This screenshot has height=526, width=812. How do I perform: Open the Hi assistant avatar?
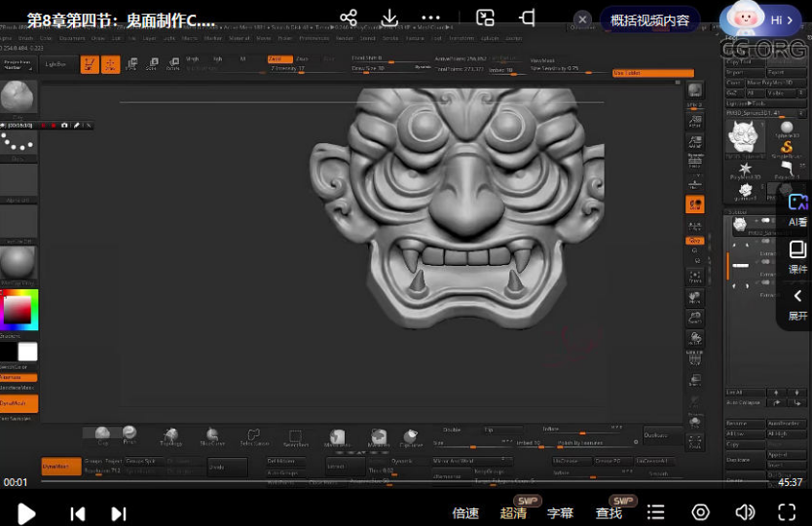[760, 19]
